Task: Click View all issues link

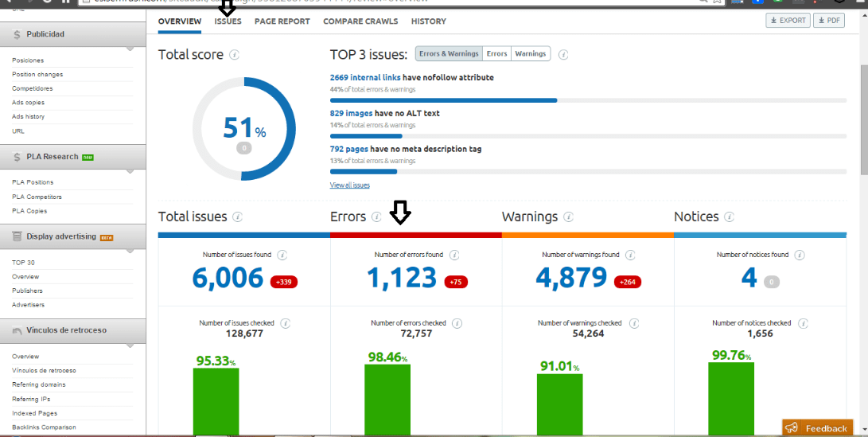Action: (350, 185)
